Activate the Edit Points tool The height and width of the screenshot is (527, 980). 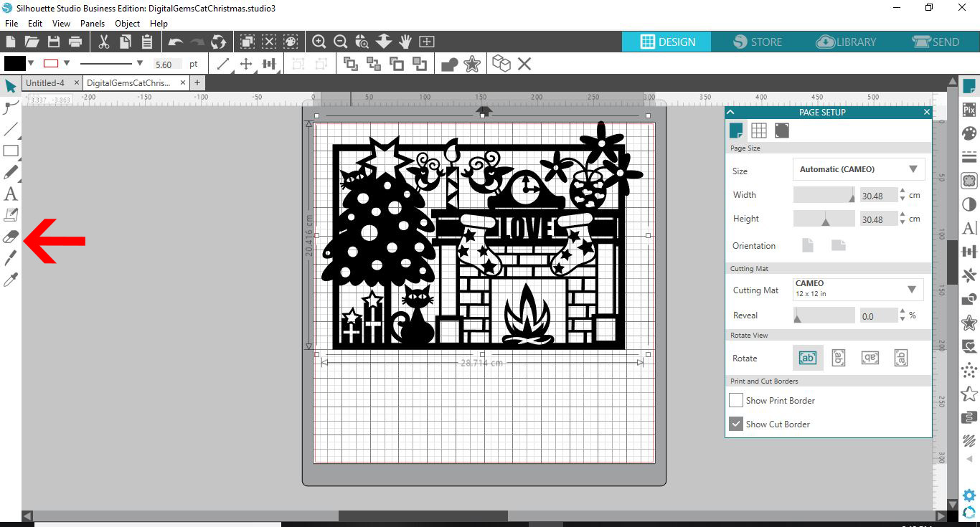click(11, 108)
